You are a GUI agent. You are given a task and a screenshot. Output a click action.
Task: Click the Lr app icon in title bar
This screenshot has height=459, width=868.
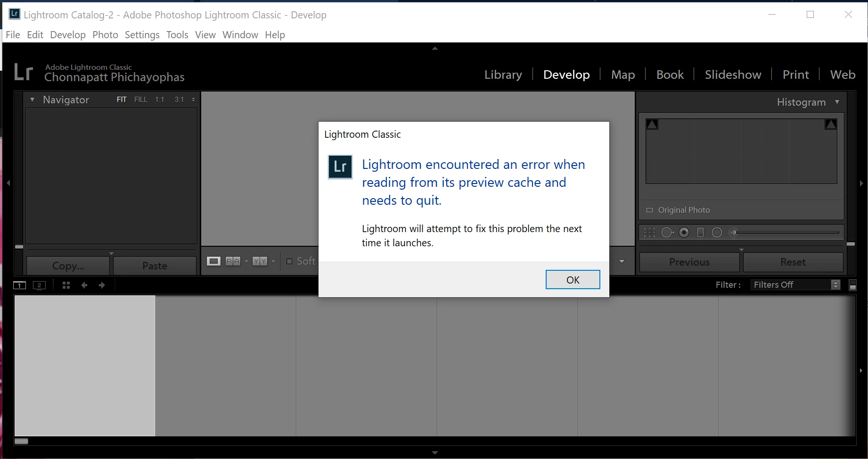tap(15, 14)
